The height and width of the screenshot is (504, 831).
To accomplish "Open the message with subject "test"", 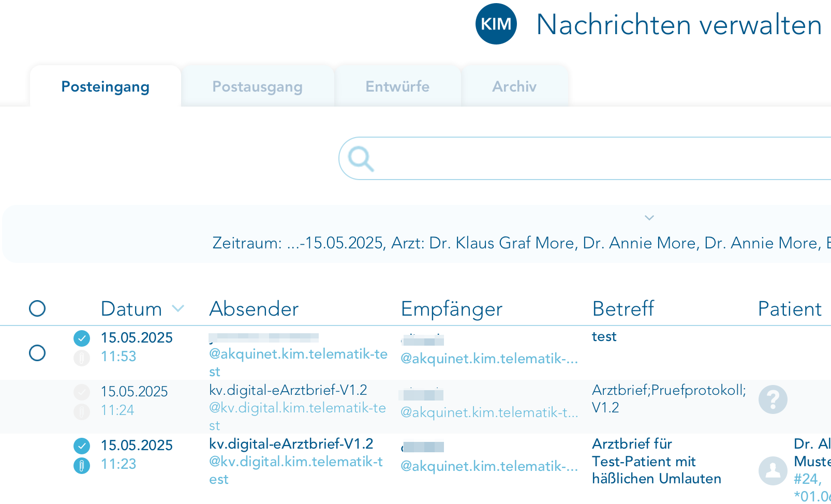I will click(604, 337).
